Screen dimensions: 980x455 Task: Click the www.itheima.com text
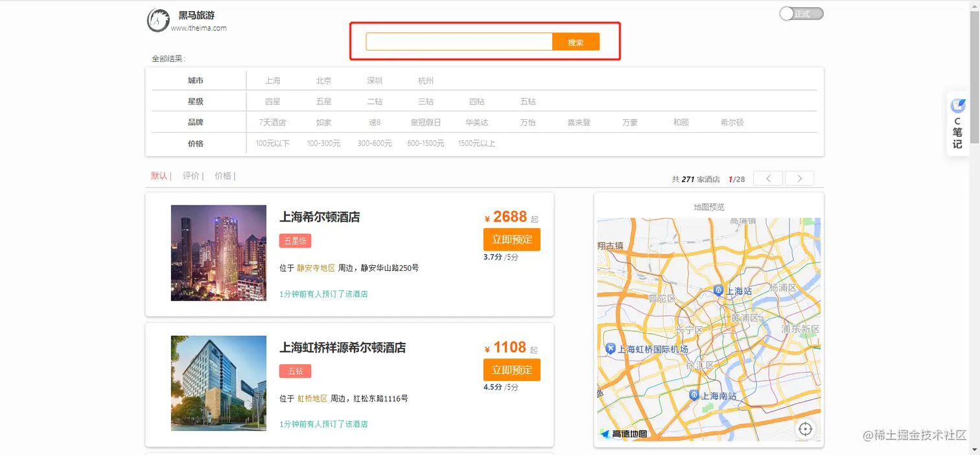coord(199,28)
